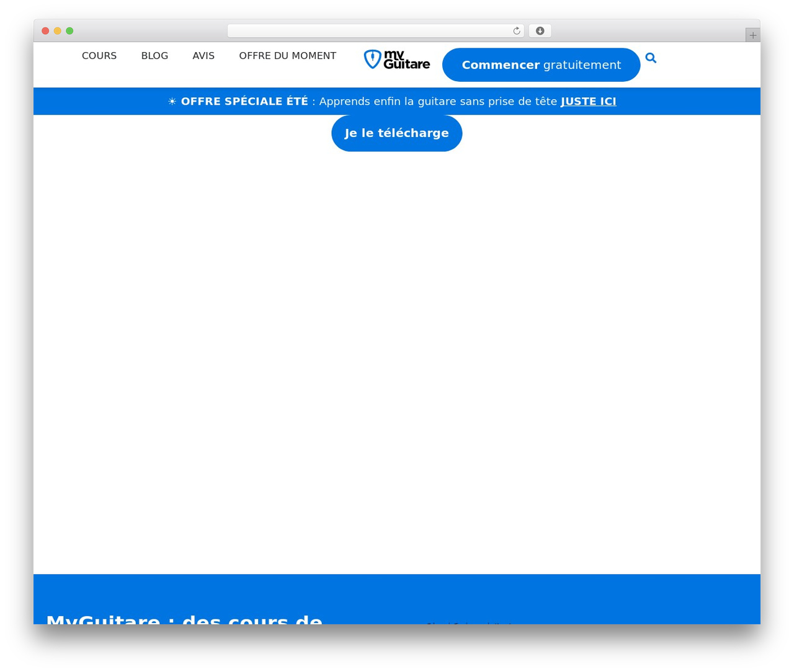Close the browser window red button

(45, 31)
